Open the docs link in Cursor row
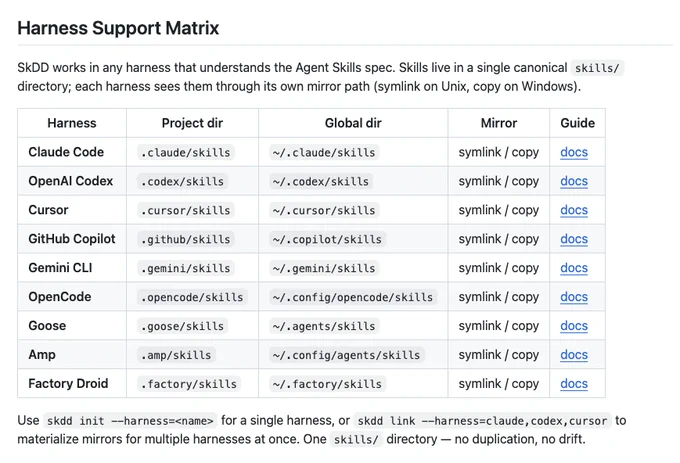Image resolution: width=680 pixels, height=463 pixels. (574, 210)
